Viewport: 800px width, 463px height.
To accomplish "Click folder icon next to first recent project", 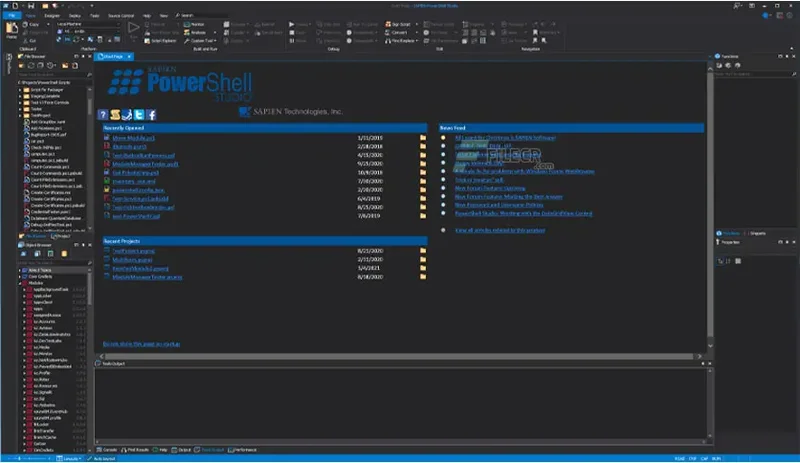I will coord(423,251).
